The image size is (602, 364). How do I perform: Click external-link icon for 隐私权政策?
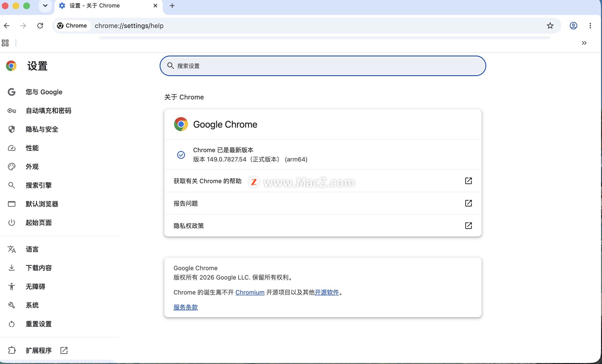coord(468,226)
